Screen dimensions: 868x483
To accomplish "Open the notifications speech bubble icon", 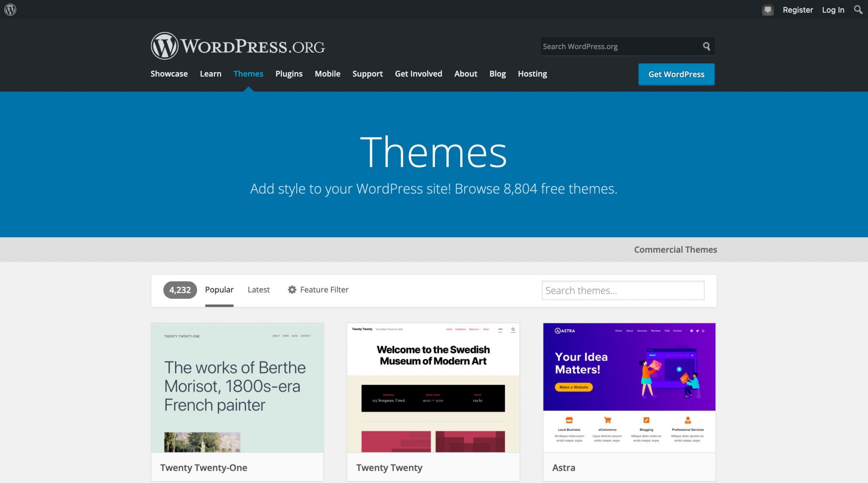I will (x=768, y=10).
